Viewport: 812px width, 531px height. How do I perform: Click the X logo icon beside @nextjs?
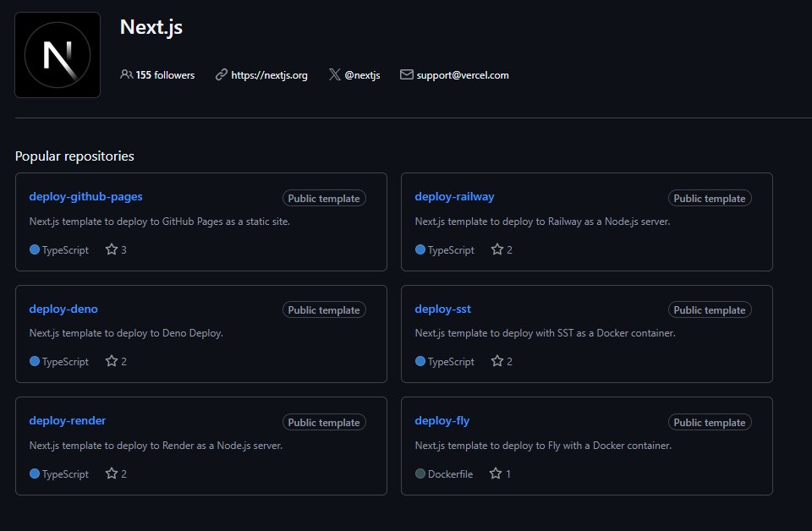click(x=335, y=74)
